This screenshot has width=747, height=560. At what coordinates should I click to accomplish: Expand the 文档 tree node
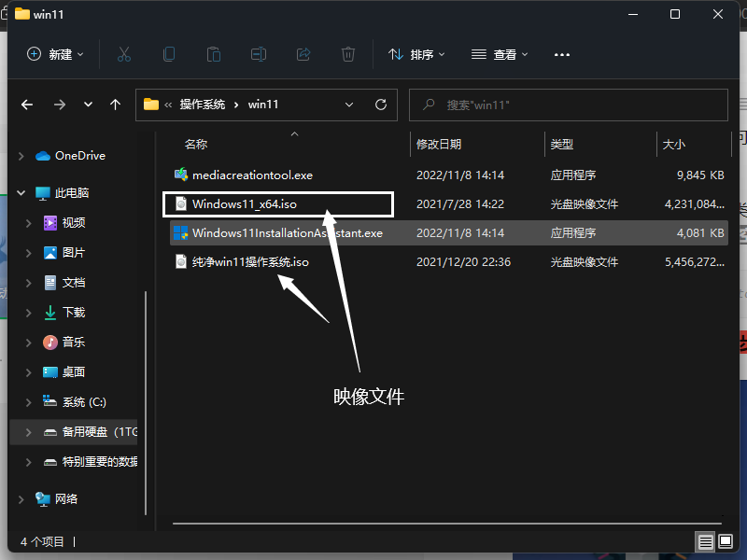coord(29,283)
